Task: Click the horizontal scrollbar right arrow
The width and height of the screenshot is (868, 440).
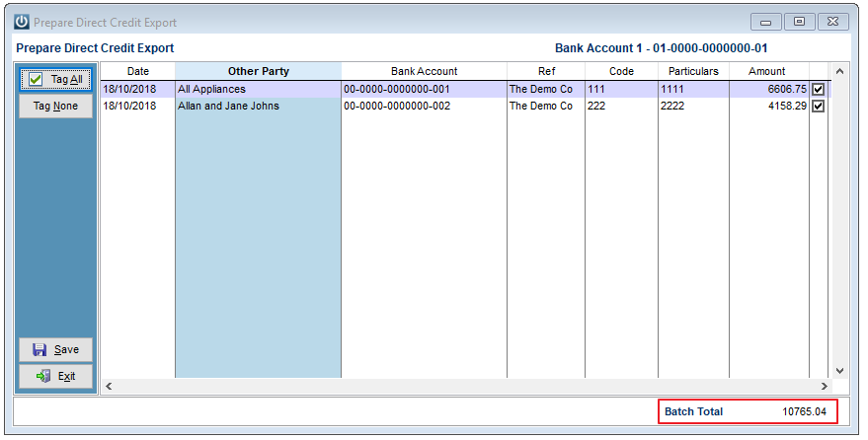Action: click(x=825, y=387)
